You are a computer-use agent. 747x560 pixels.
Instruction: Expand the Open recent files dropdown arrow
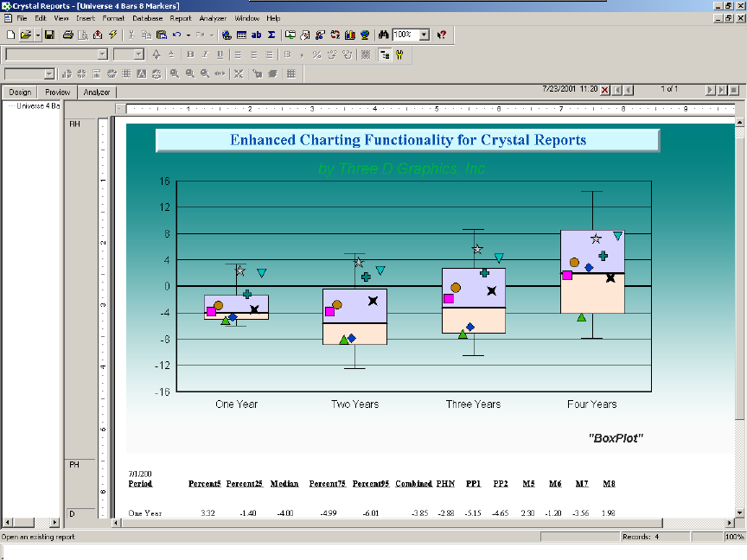point(38,35)
